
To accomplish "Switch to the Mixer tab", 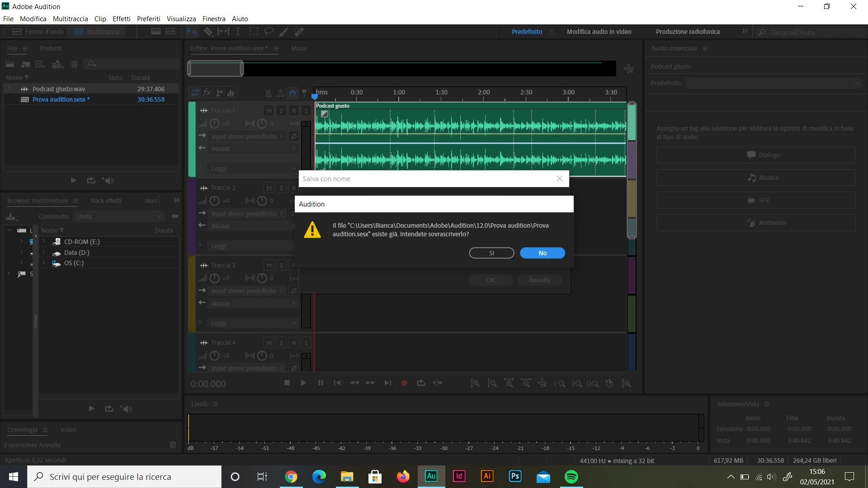I will [x=299, y=48].
